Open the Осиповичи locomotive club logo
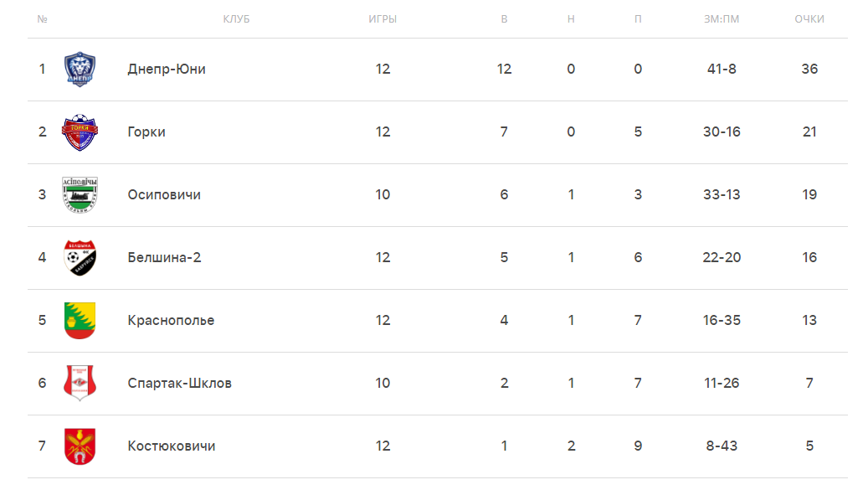868x490 pixels. [x=80, y=195]
